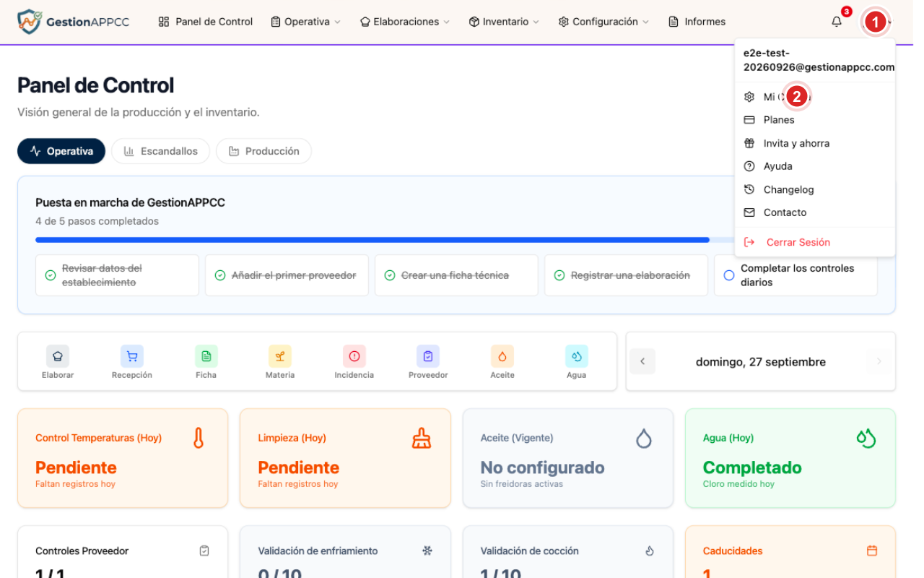Open the Inventario navigation dropdown
Viewport: 924px width, 578px height.
coord(504,22)
